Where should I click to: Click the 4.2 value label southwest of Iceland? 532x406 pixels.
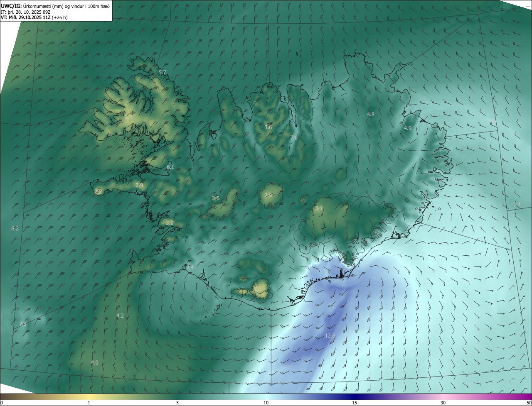[x=120, y=316]
